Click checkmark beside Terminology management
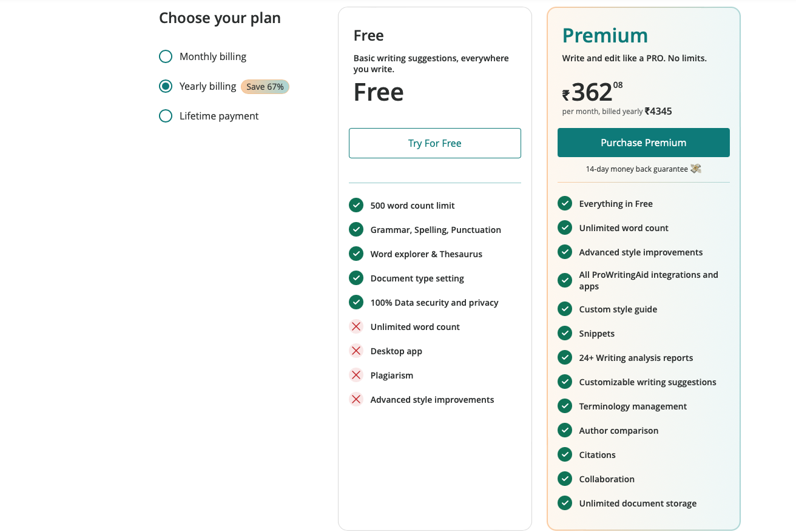Screen dimensions: 796x532 (565, 406)
